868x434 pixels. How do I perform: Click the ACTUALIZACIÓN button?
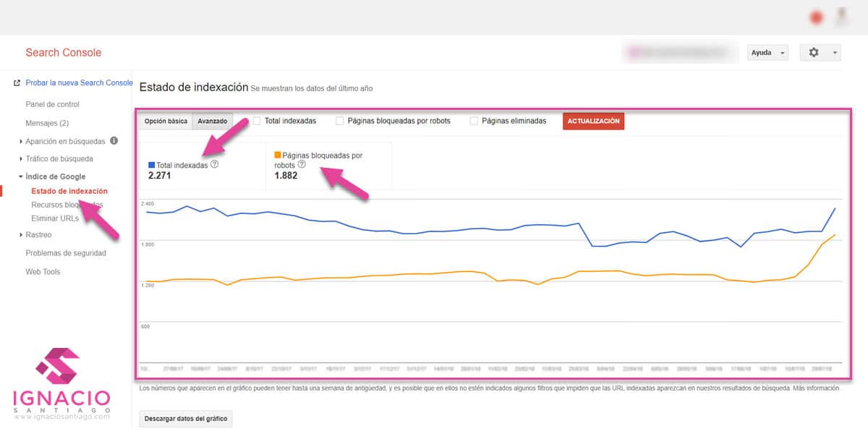click(x=593, y=122)
